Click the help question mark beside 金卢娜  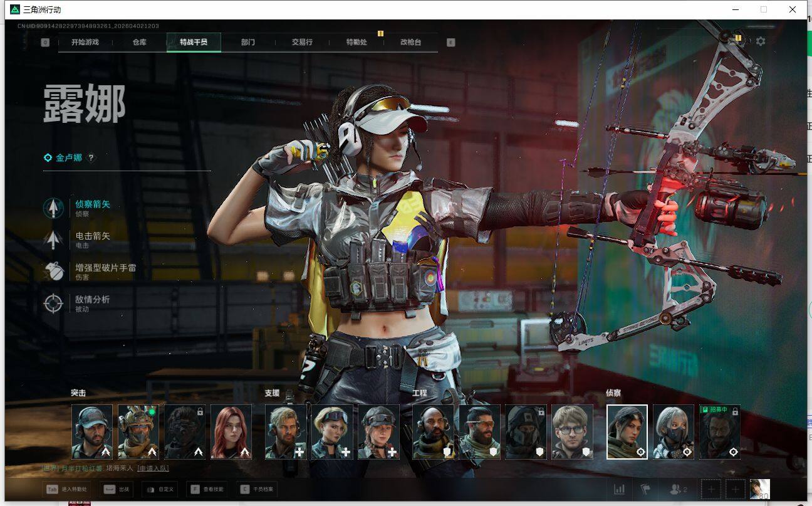[91, 158]
